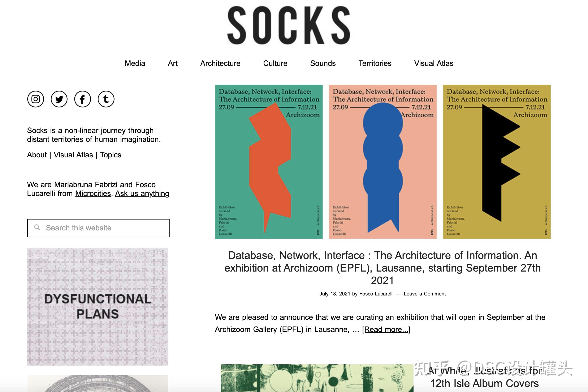Open the Dysfunctional Plans thumbnail
This screenshot has width=588, height=392.
click(x=98, y=307)
